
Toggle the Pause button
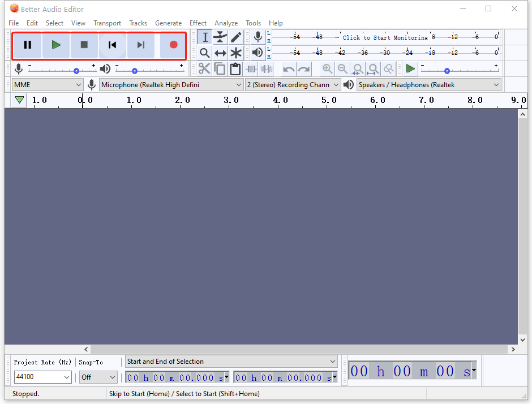click(27, 45)
